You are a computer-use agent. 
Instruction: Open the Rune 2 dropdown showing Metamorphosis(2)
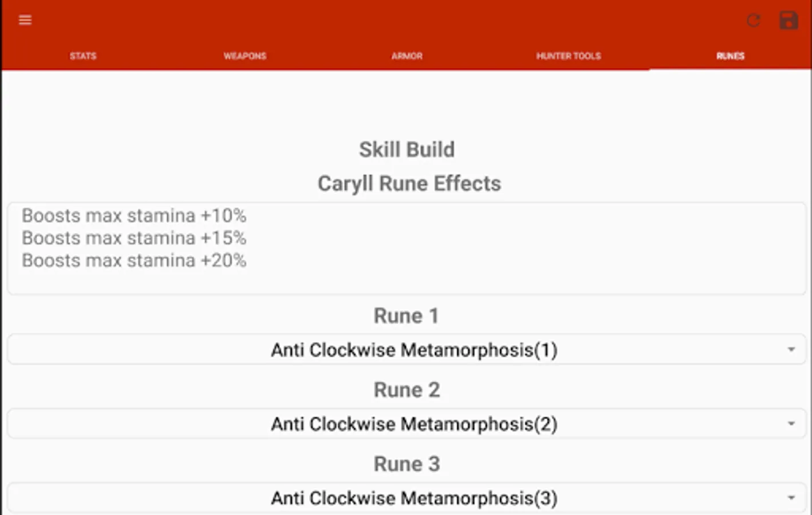413,424
